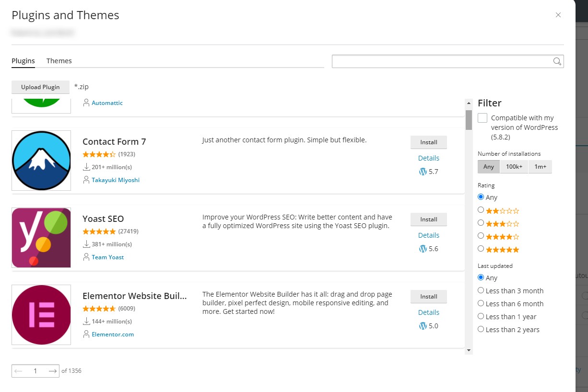Viewport: 588px width, 392px height.
Task: Click the page number input field
Action: 35,370
